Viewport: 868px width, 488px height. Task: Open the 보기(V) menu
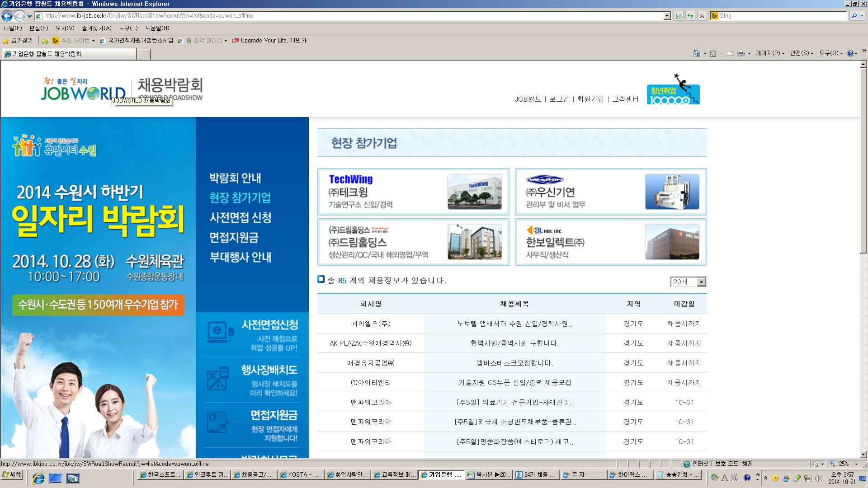(x=65, y=28)
